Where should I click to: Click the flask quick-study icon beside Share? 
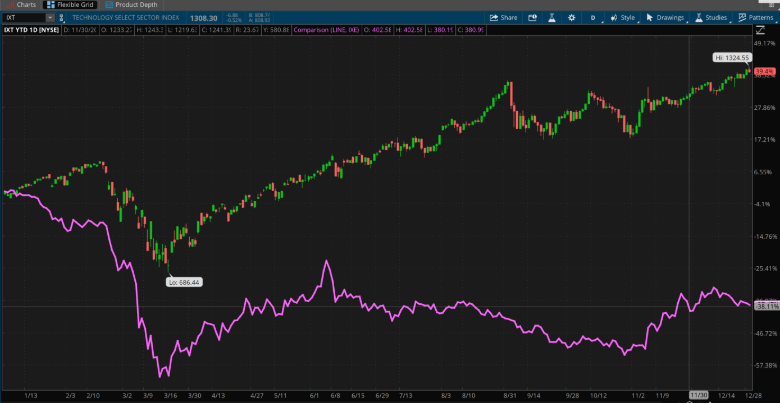pyautogui.click(x=552, y=17)
